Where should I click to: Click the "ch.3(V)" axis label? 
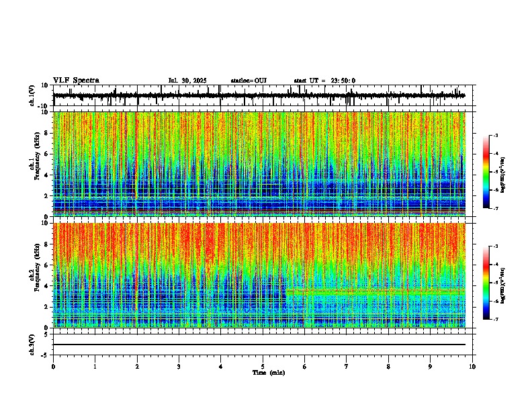click(x=32, y=345)
